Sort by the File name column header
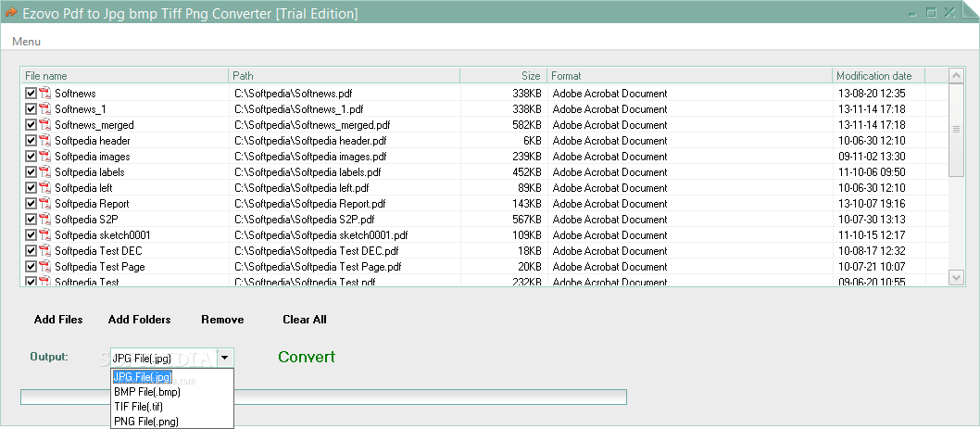This screenshot has height=429, width=980. pos(125,76)
